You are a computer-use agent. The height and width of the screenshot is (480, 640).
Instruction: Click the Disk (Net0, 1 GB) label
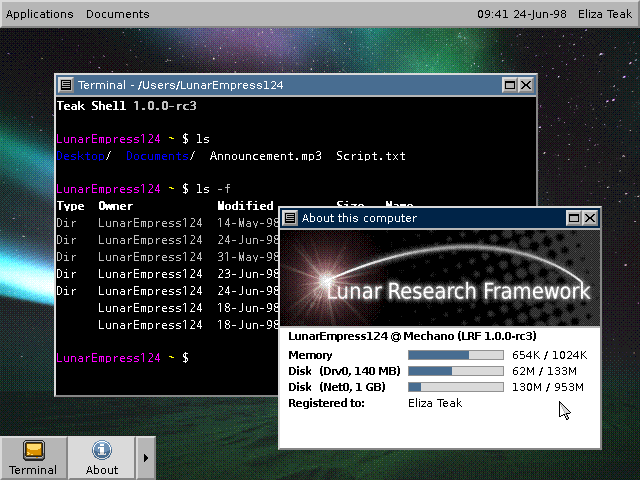pos(337,387)
